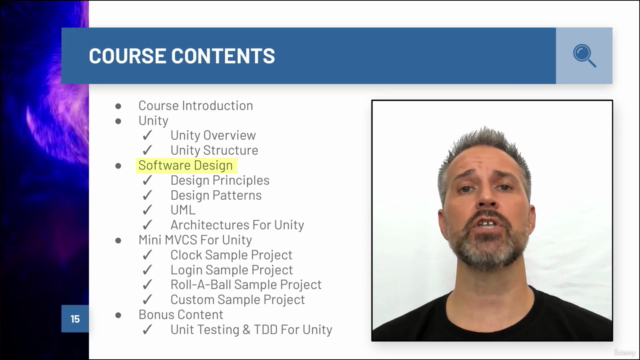Click 'Design Patterns' entry
640x360 pixels.
click(216, 196)
